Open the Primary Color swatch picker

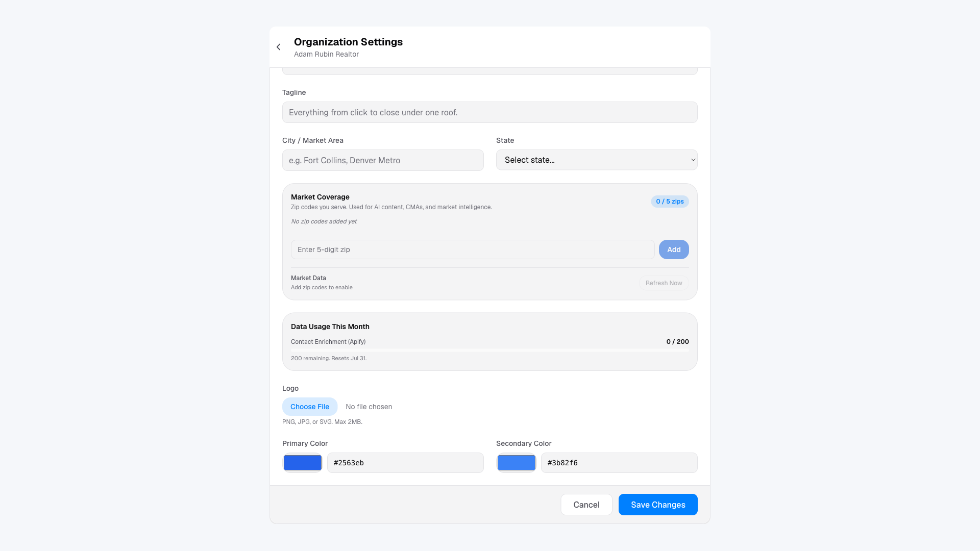(303, 463)
